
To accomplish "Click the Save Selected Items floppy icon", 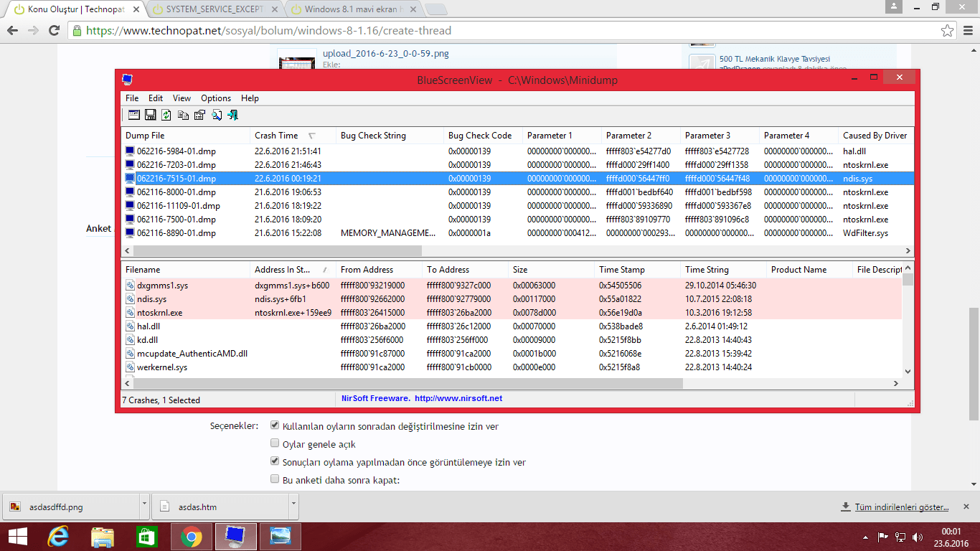I will (x=151, y=114).
